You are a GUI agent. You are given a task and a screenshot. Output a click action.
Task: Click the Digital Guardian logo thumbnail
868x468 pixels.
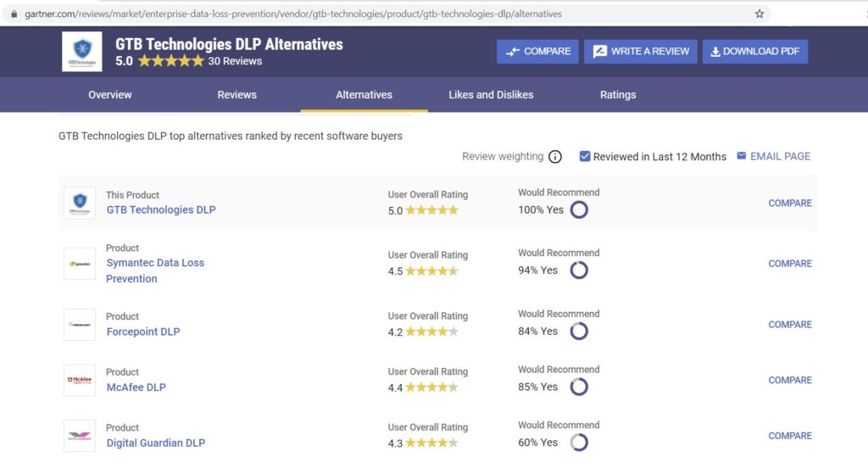coord(80,436)
